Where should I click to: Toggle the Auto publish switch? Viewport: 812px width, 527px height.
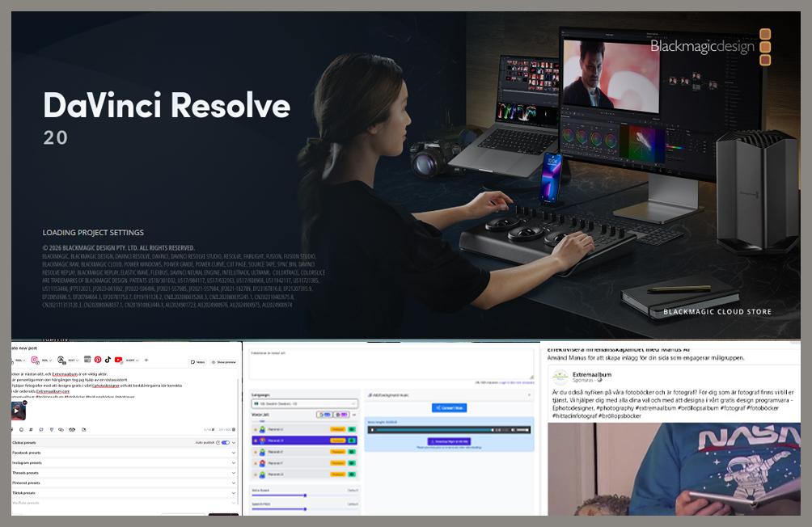[x=225, y=443]
